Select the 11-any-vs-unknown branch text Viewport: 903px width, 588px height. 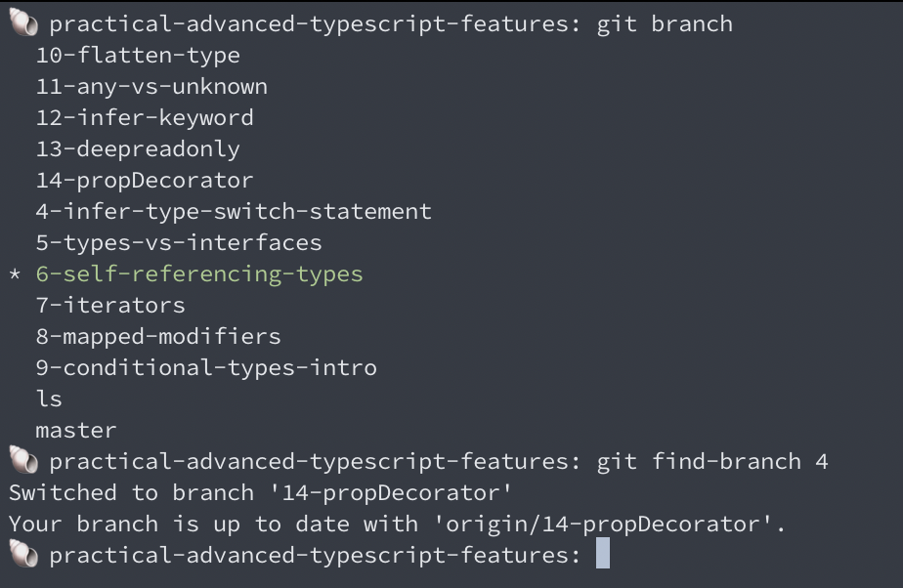click(x=151, y=87)
